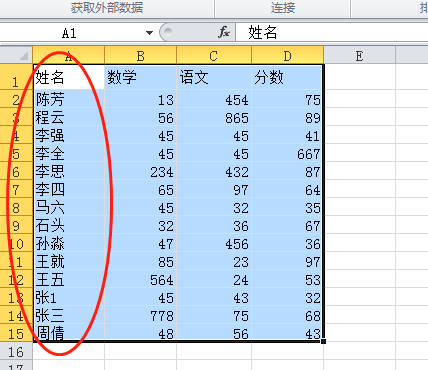This screenshot has width=428, height=370.
Task: Click the name cell 张三
Action: tap(69, 315)
